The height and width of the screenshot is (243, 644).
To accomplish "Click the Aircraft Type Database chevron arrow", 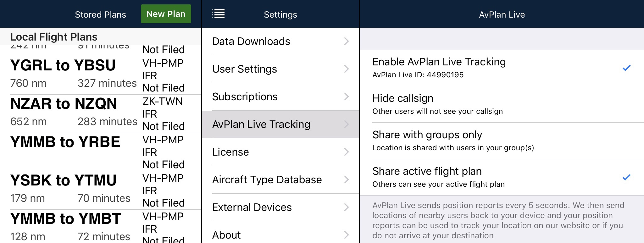I will pyautogui.click(x=346, y=179).
